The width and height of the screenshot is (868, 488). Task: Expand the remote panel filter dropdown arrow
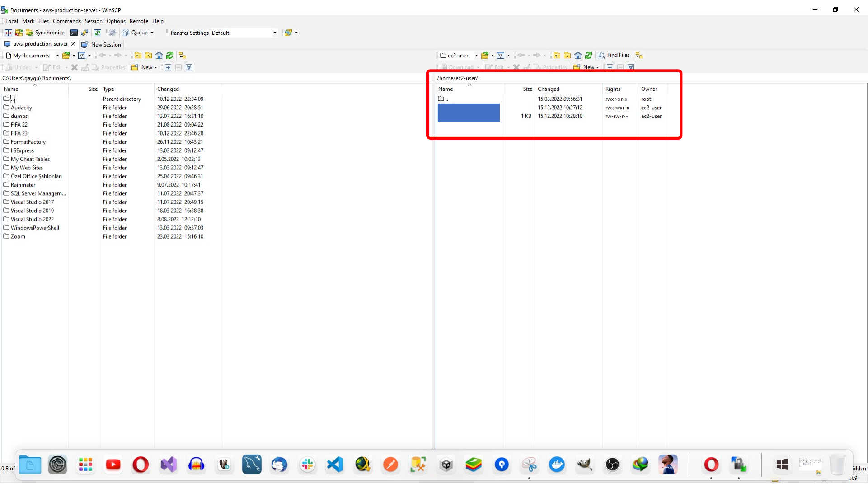[x=509, y=55]
